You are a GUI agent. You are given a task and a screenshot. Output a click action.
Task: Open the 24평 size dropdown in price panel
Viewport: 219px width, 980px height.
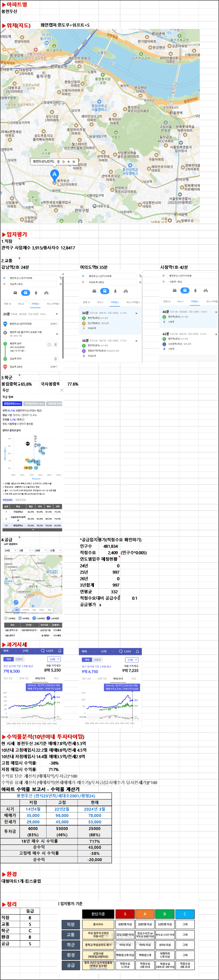[x=54, y=659]
